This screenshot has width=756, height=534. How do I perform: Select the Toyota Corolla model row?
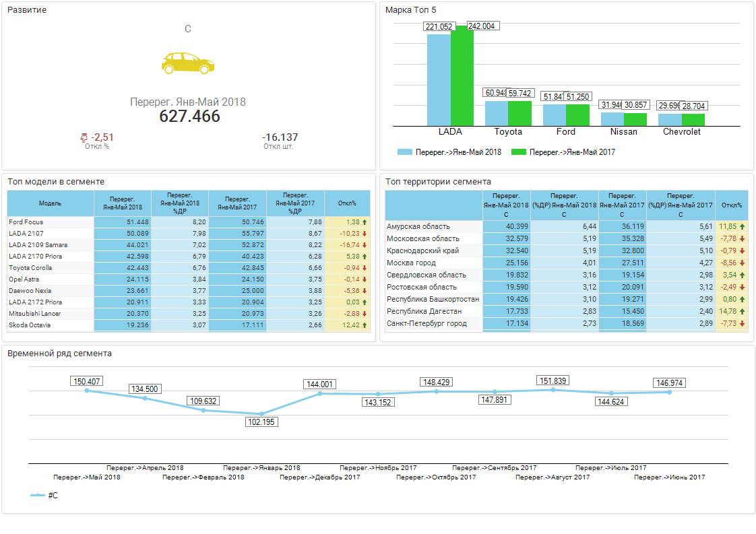point(31,268)
